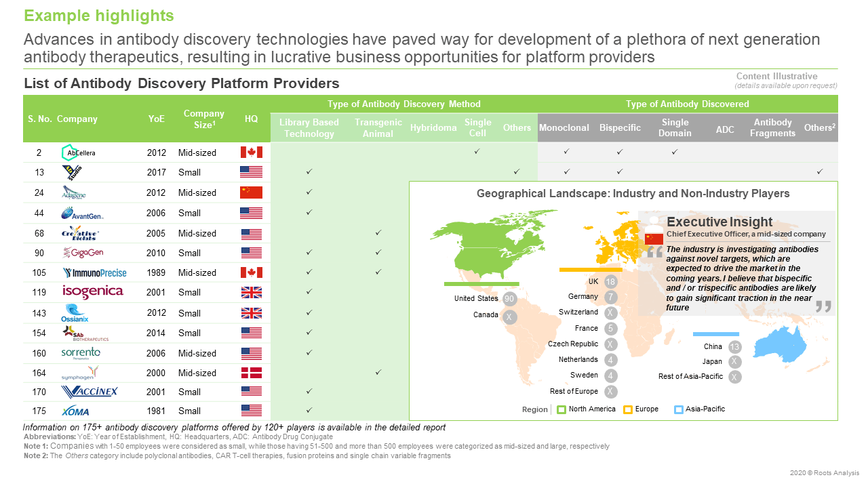Screen dimensions: 868x488
Task: Click the Library Based Technology column header
Action: pyautogui.click(x=309, y=128)
